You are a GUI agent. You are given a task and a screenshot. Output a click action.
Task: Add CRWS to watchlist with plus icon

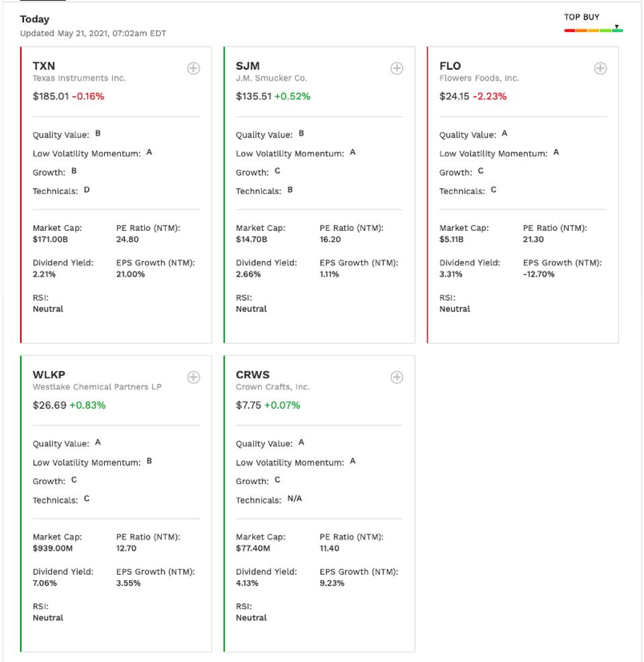[396, 377]
